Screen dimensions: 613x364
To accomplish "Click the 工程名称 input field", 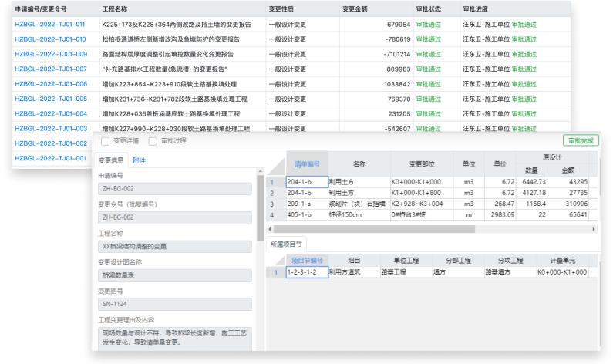I will click(175, 247).
